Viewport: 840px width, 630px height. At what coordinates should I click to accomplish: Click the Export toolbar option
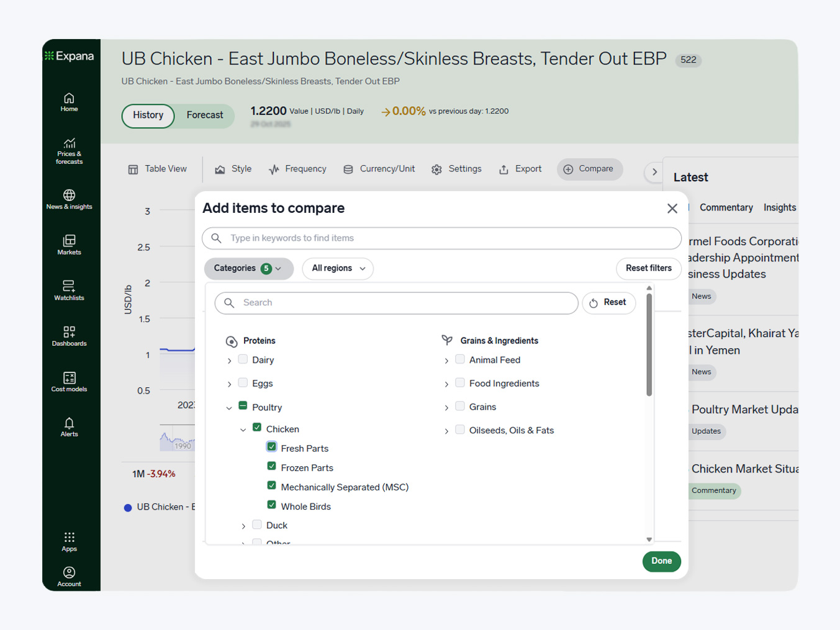point(520,169)
